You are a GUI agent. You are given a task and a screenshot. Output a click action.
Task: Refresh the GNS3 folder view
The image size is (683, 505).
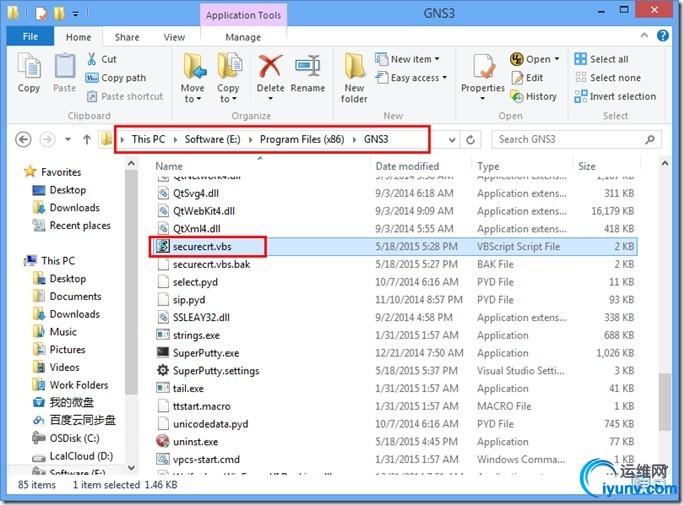click(x=470, y=139)
